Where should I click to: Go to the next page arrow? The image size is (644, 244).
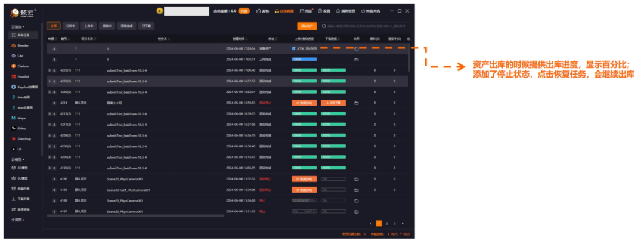(402, 224)
